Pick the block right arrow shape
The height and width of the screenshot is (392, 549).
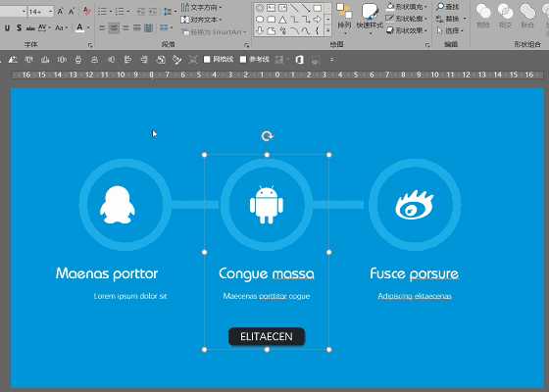(x=318, y=20)
